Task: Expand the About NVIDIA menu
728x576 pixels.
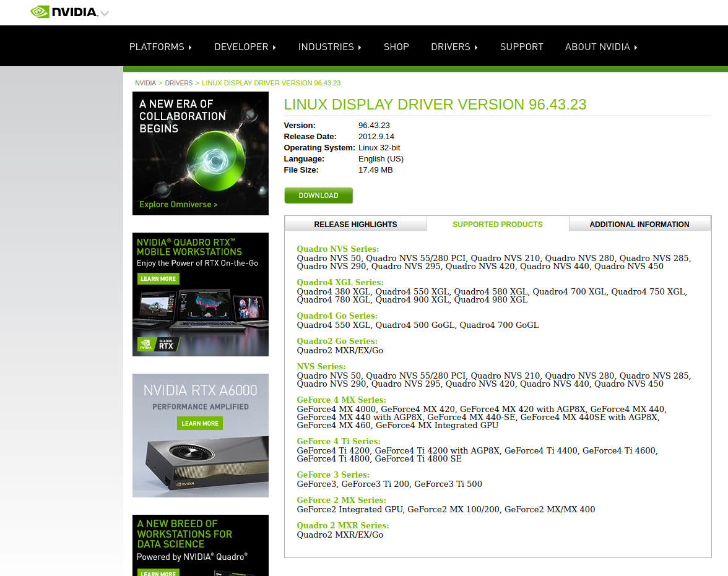Action: [x=601, y=47]
